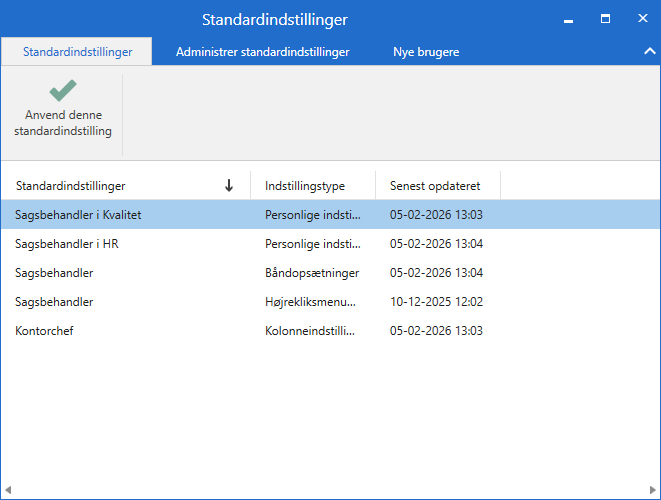Click date 05-02-2026 13:03 in Kontorchef row
This screenshot has height=500, width=661.
[436, 331]
